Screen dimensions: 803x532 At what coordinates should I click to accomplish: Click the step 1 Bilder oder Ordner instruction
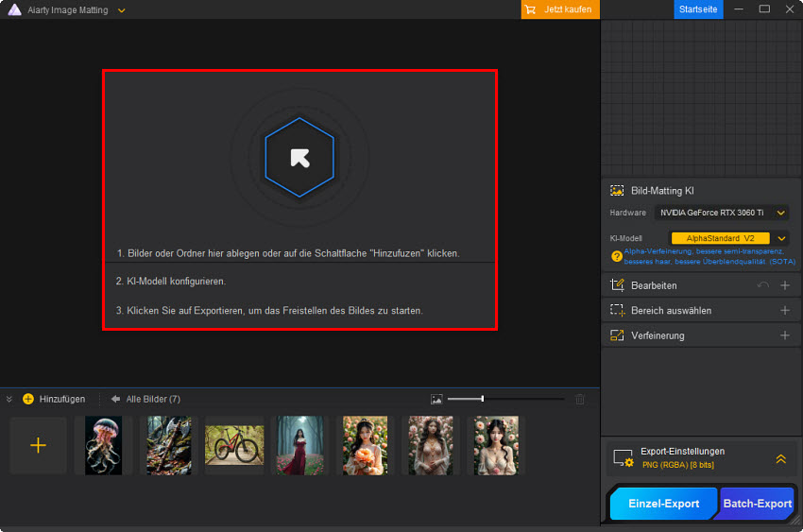pyautogui.click(x=288, y=253)
